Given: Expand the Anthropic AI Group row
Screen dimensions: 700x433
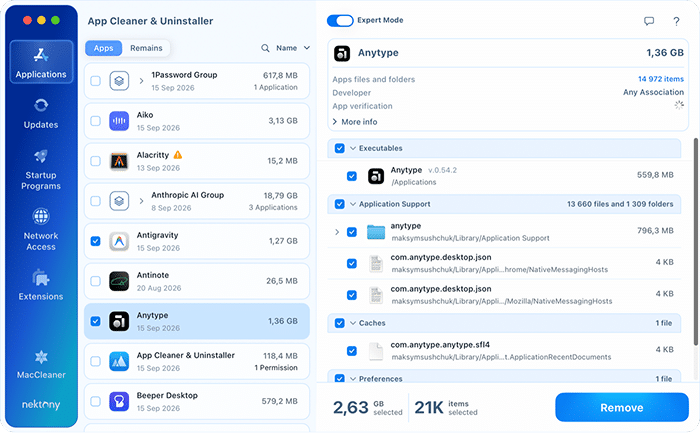Looking at the screenshot, I should [x=141, y=201].
